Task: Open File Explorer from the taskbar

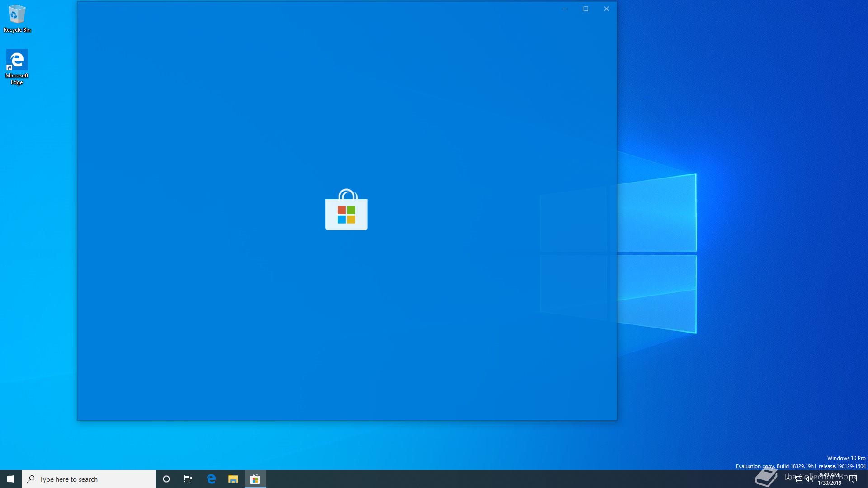Action: pos(233,479)
